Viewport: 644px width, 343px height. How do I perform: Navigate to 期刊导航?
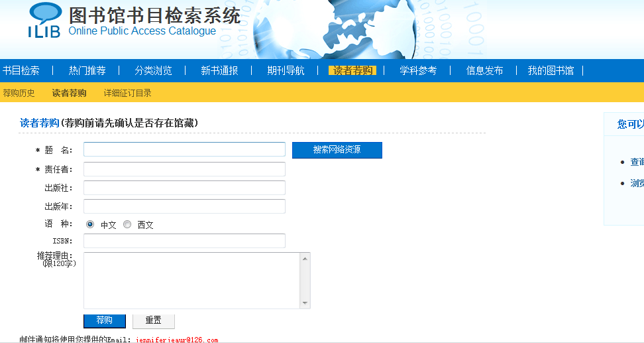pos(286,70)
